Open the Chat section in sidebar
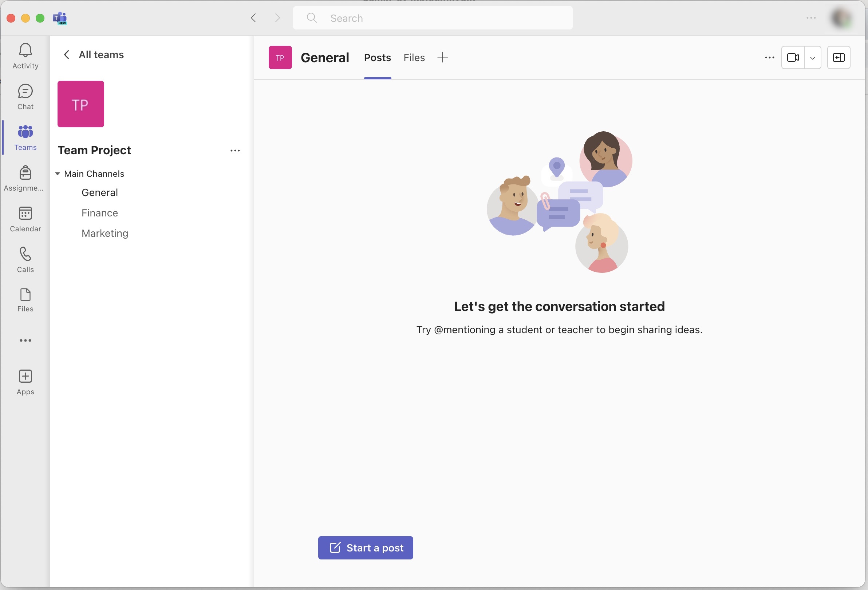This screenshot has width=868, height=590. pos(25,97)
